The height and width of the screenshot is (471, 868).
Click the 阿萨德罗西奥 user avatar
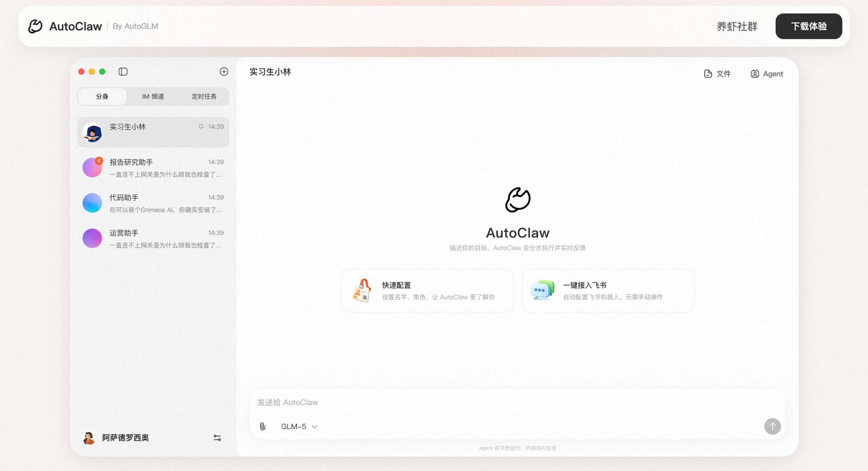tap(89, 438)
